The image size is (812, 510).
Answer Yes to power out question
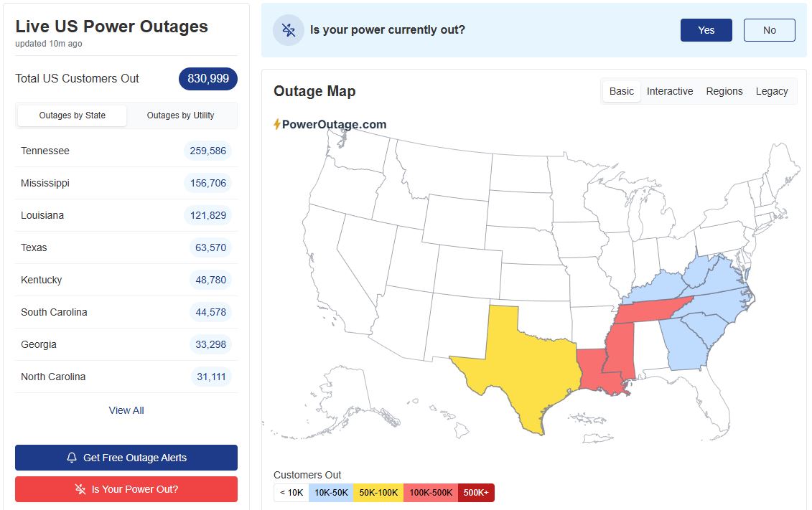pyautogui.click(x=706, y=30)
